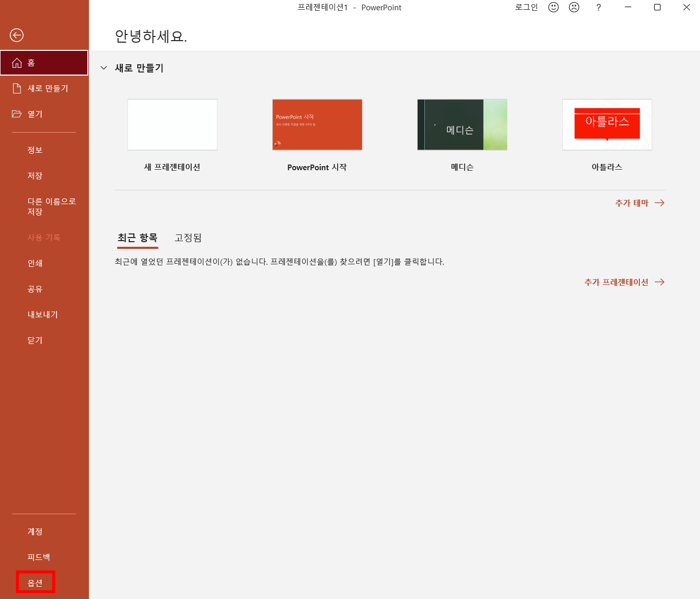
Task: Click the back arrow circle icon
Action: tap(17, 35)
